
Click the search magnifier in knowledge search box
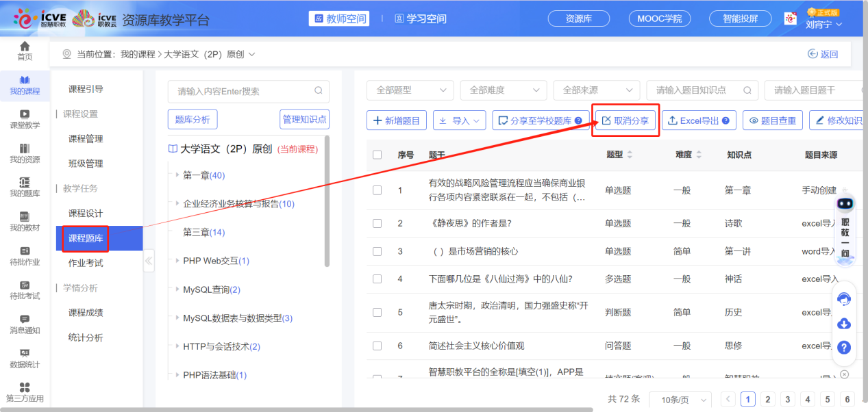319,91
